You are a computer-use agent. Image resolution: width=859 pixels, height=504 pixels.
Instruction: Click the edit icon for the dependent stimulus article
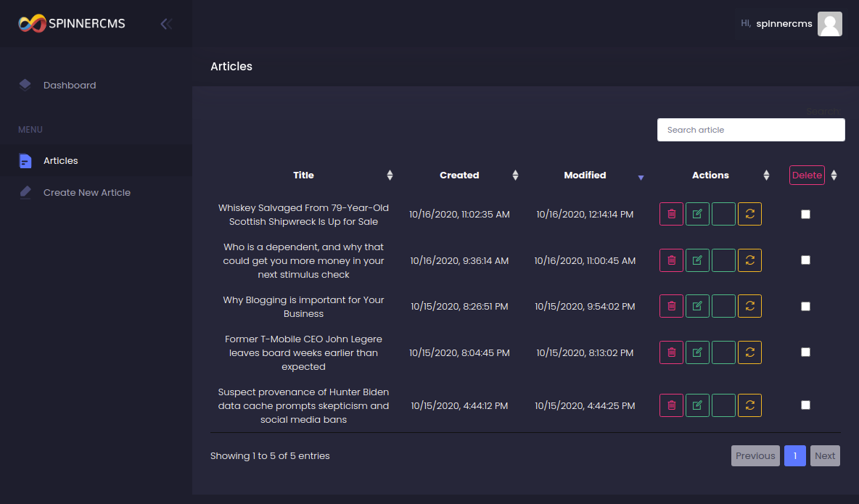pos(697,260)
